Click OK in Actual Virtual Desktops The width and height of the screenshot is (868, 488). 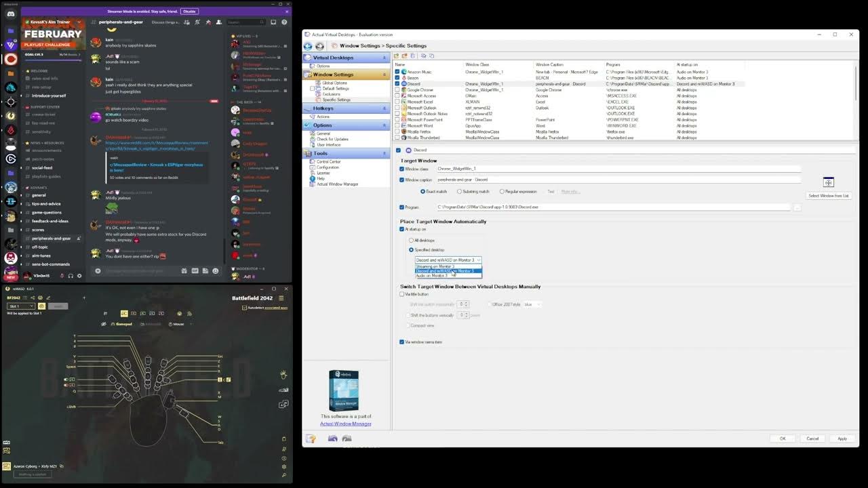click(783, 439)
